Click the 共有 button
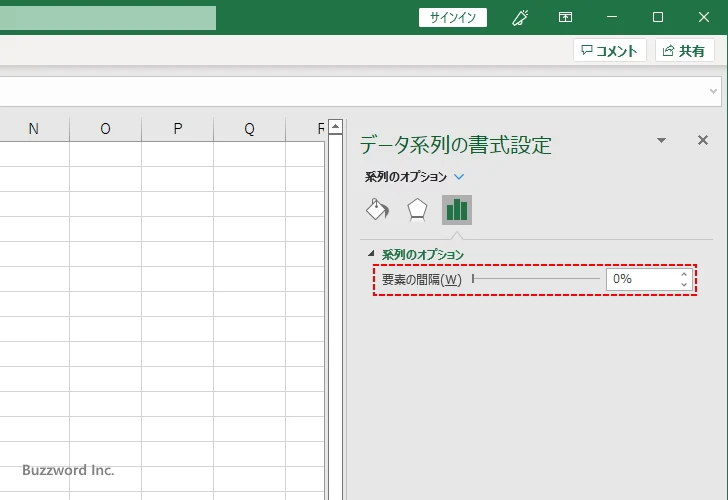 (x=684, y=50)
